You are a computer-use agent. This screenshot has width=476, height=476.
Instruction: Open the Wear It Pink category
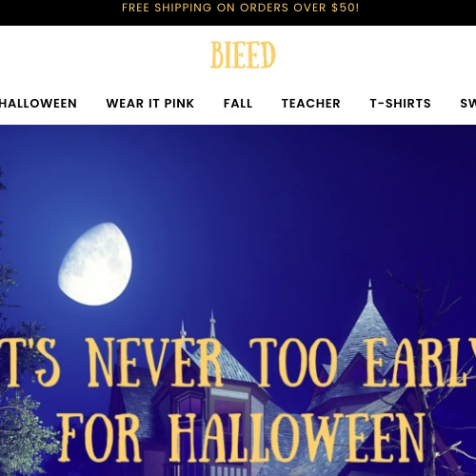[150, 104]
